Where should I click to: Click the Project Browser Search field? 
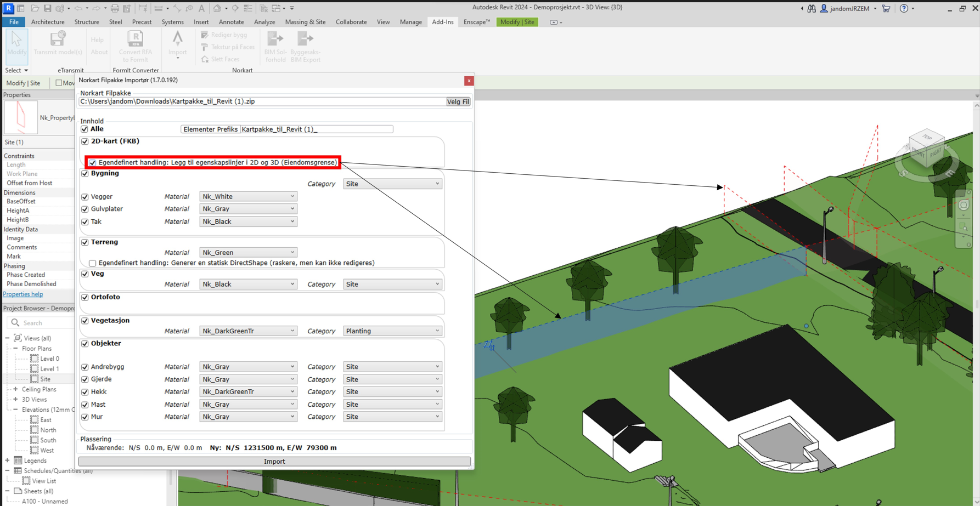point(41,323)
